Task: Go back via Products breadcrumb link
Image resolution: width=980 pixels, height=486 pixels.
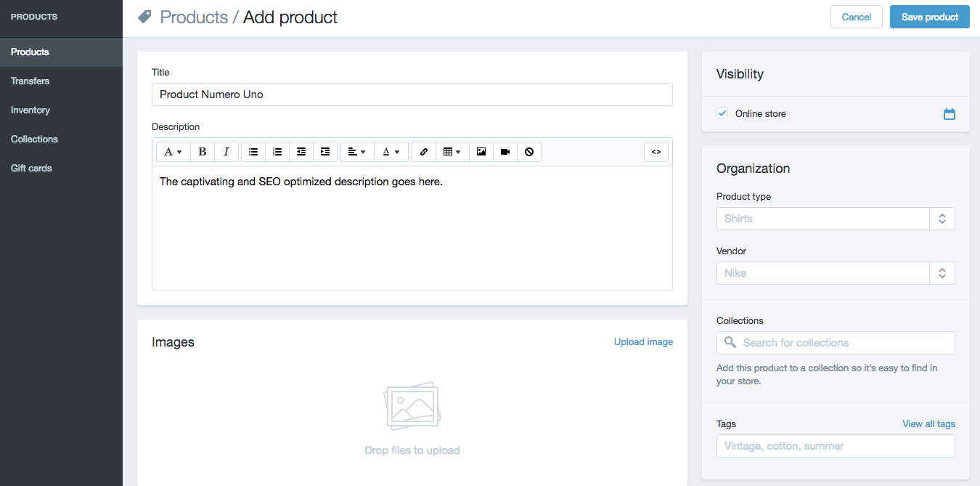Action: click(x=194, y=17)
